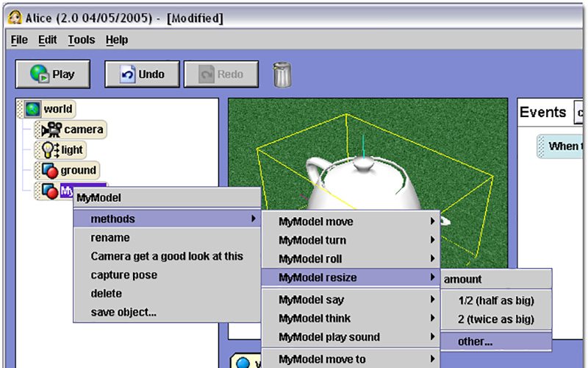Expand the MyModel think submenu
Image resolution: width=588 pixels, height=368 pixels.
351,319
